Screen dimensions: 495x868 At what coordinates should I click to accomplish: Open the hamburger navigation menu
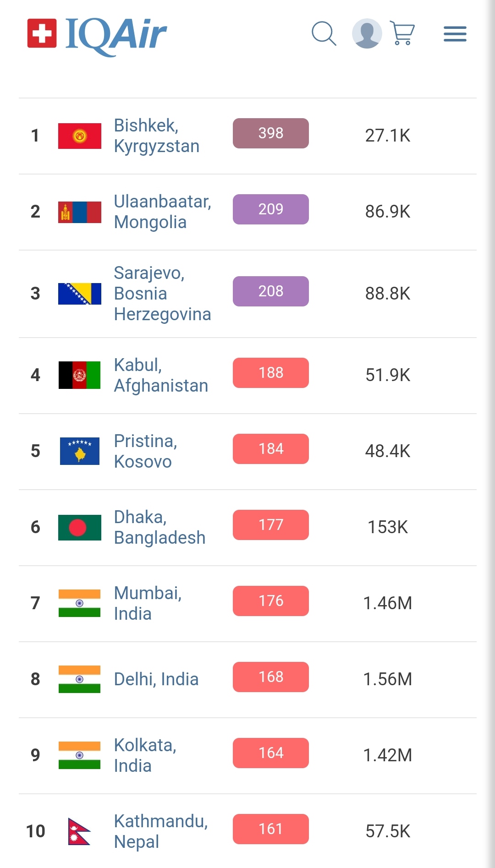(455, 34)
